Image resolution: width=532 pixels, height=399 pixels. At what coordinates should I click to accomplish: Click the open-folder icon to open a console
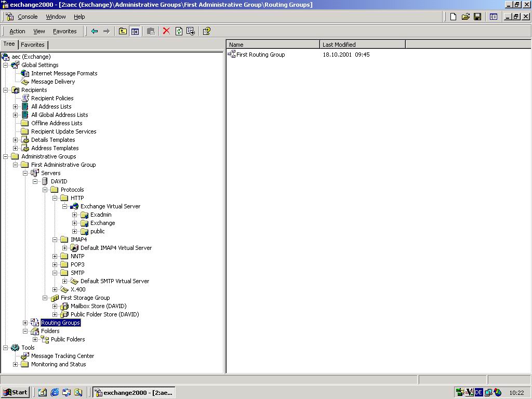(465, 17)
